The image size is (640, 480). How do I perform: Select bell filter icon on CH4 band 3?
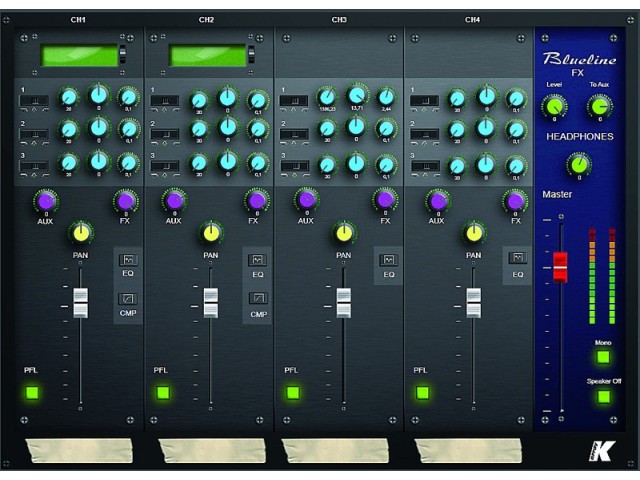click(x=425, y=175)
